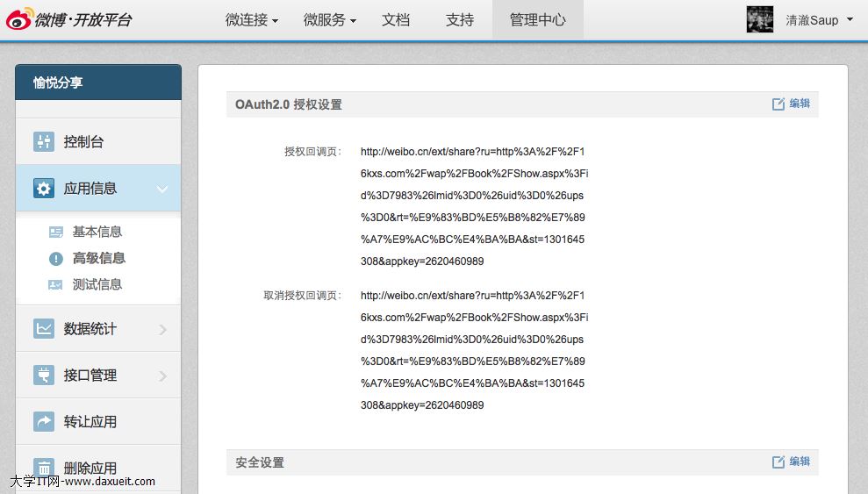
Task: Click first line of 取消授权回调页 URL
Action: click(472, 296)
